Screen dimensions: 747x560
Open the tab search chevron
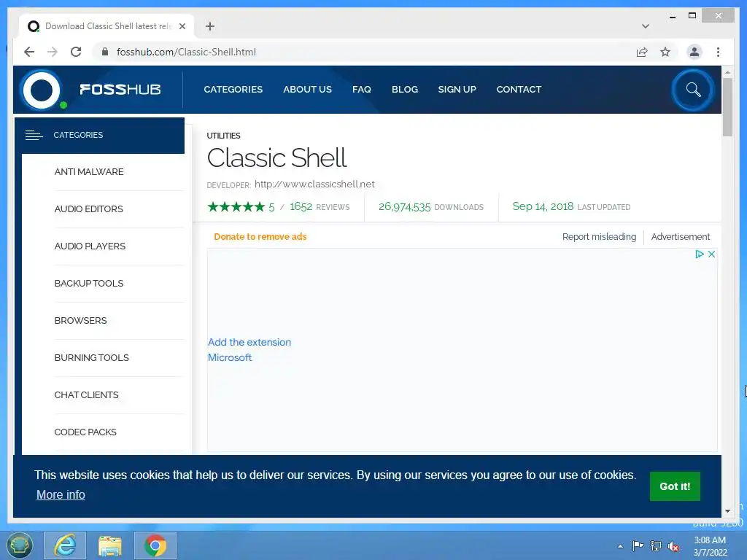click(x=646, y=26)
